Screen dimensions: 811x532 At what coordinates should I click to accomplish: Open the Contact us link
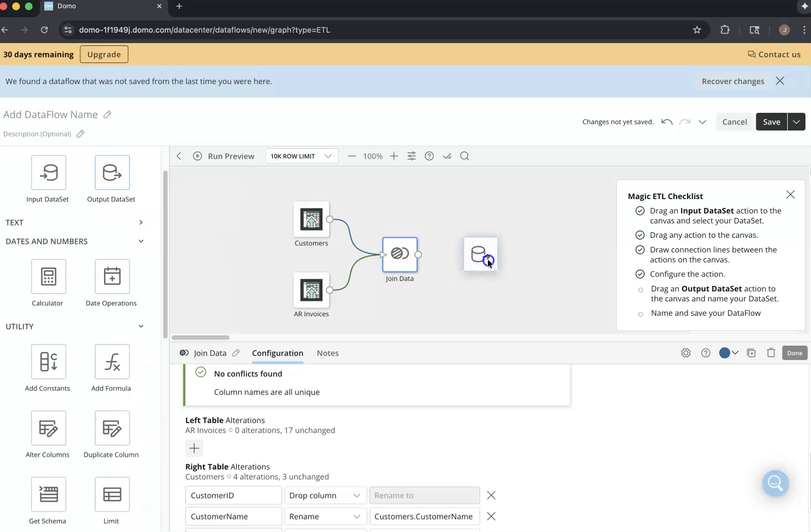(x=774, y=54)
